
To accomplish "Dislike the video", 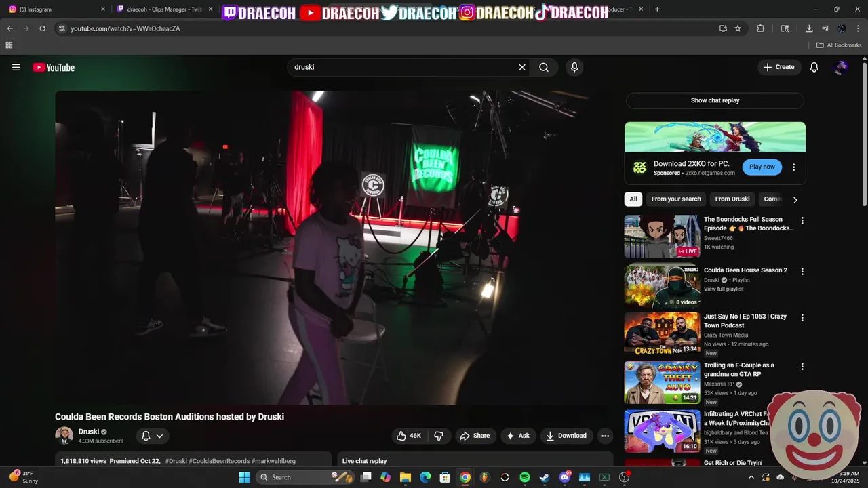I will (x=439, y=436).
